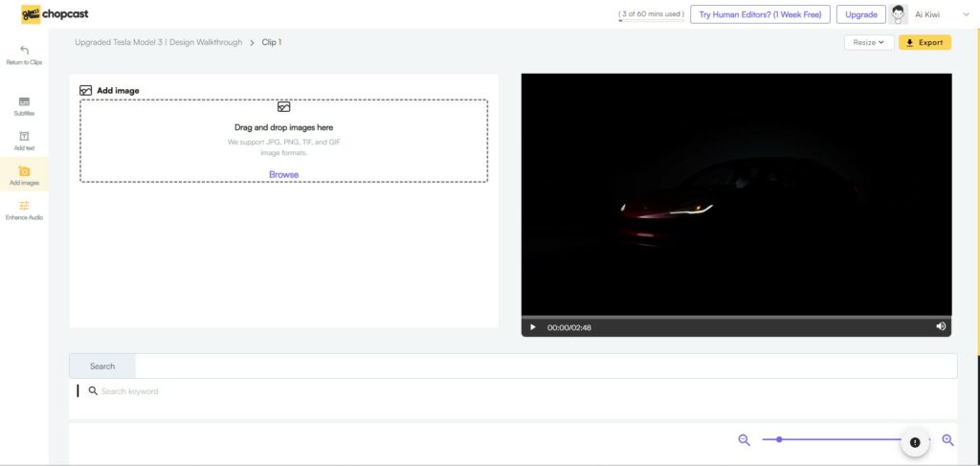Click the Ai Kiwi username

[x=927, y=14]
